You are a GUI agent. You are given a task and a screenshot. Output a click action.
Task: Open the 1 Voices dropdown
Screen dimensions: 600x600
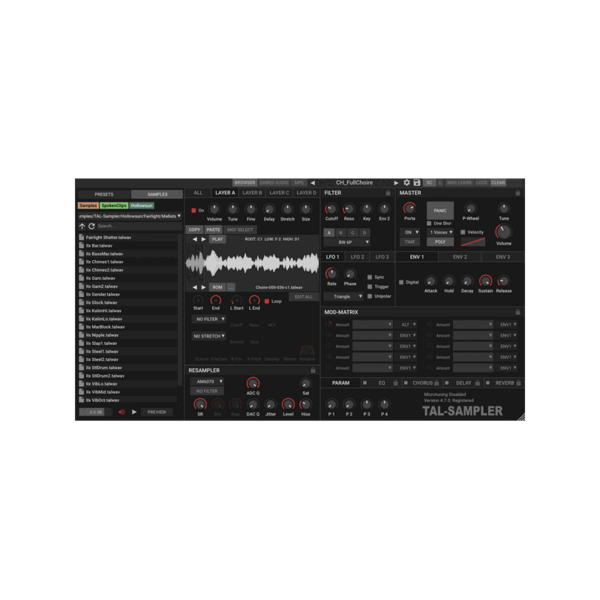440,232
